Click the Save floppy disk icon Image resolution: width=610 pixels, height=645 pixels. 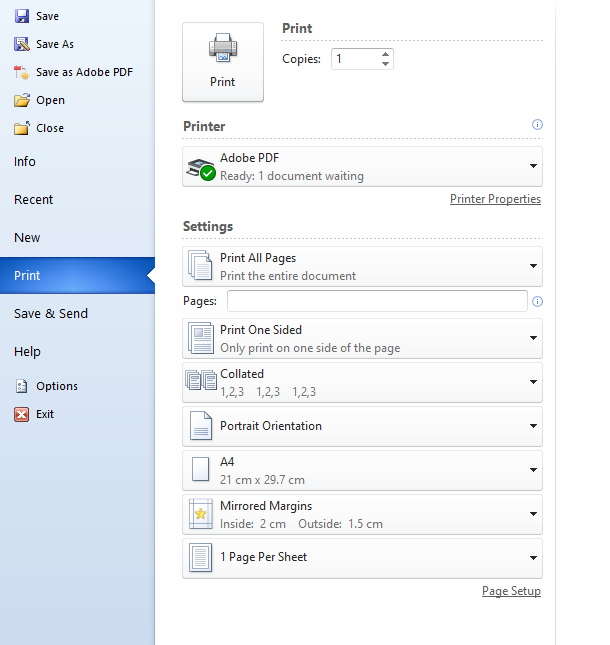click(x=22, y=16)
